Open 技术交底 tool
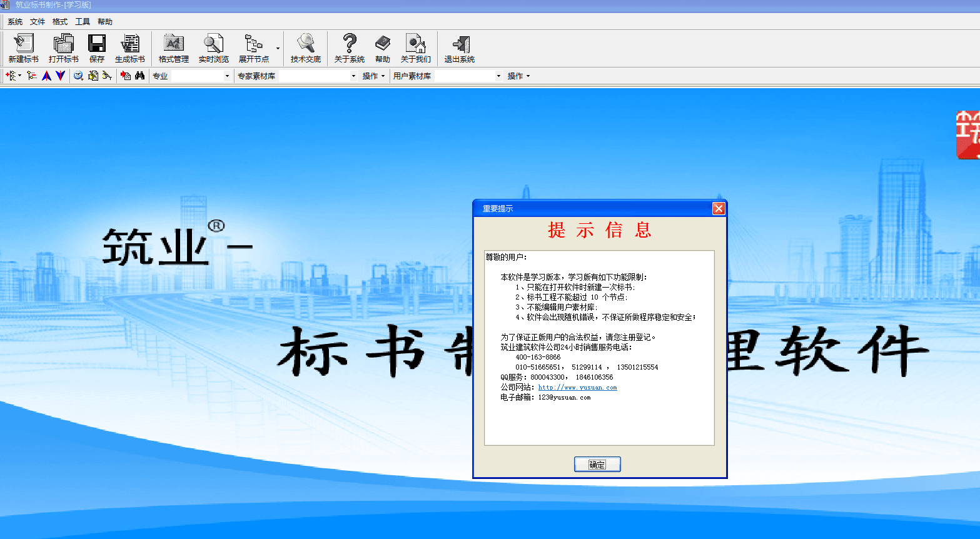Image resolution: width=980 pixels, height=539 pixels. point(305,48)
